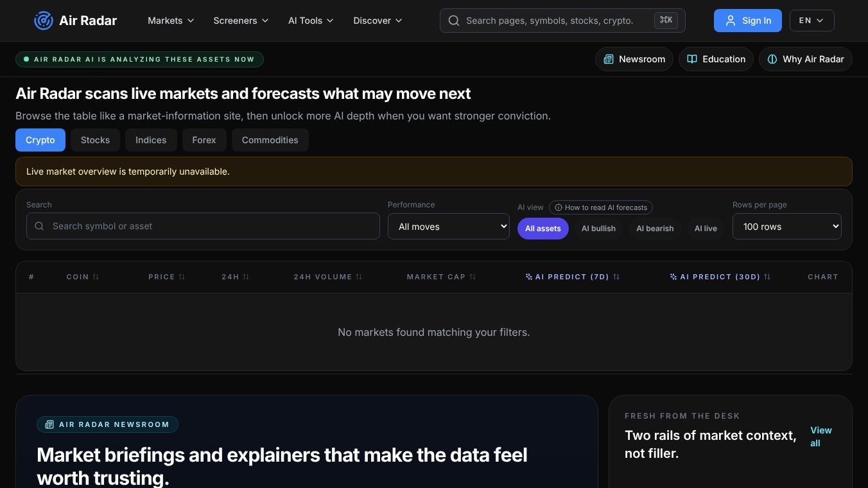The height and width of the screenshot is (488, 868).
Task: Click the 24H Volume sort arrows icon
Action: [359, 277]
